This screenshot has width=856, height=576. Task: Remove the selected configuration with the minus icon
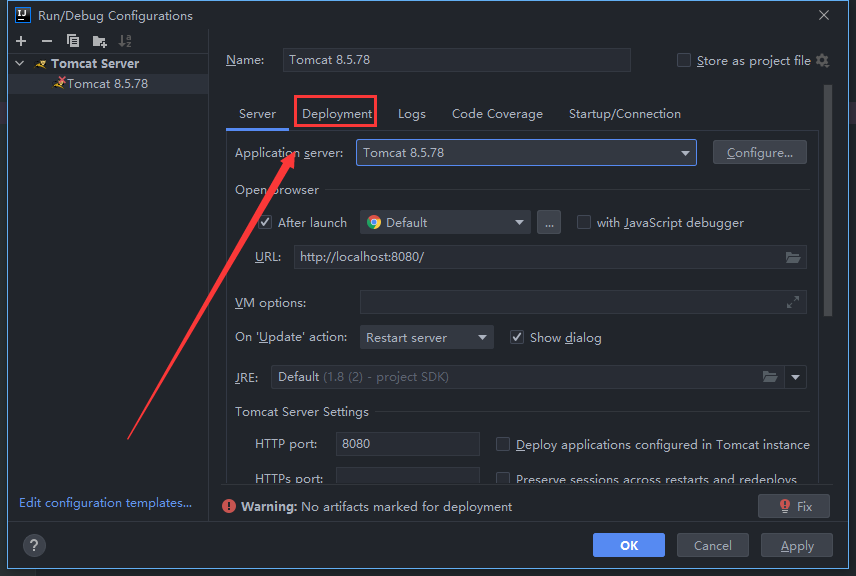click(x=47, y=41)
